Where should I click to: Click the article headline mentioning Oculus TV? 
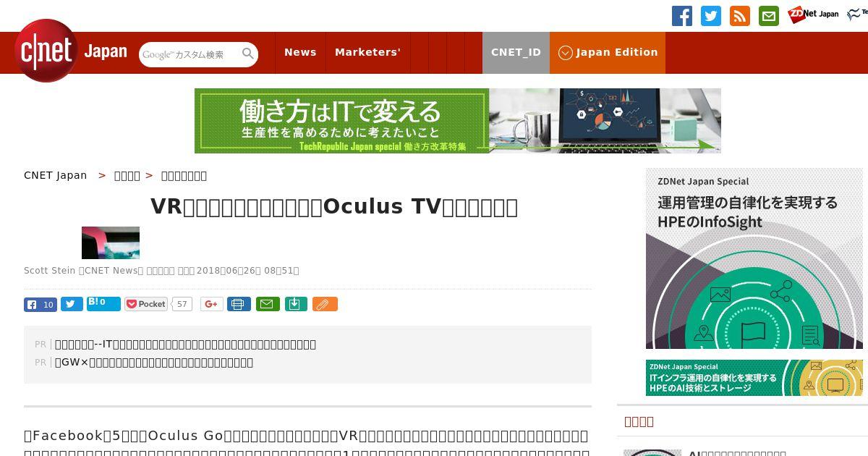pyautogui.click(x=334, y=206)
